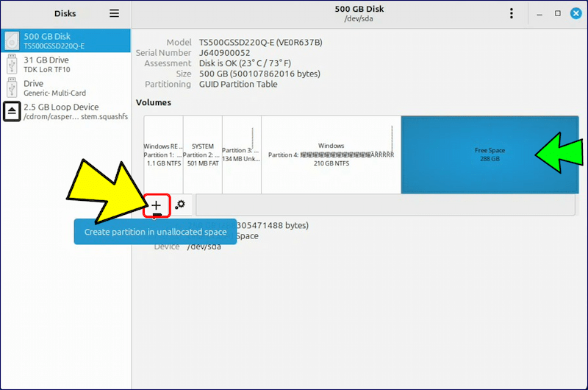Click the plus button to create partition
Image resolution: width=588 pixels, height=390 pixels.
(157, 205)
